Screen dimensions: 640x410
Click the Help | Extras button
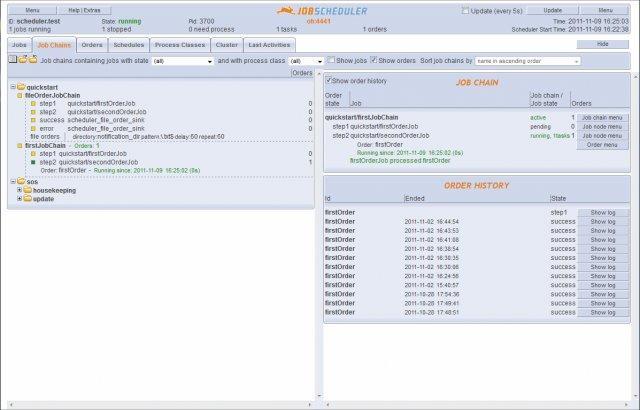(x=84, y=10)
